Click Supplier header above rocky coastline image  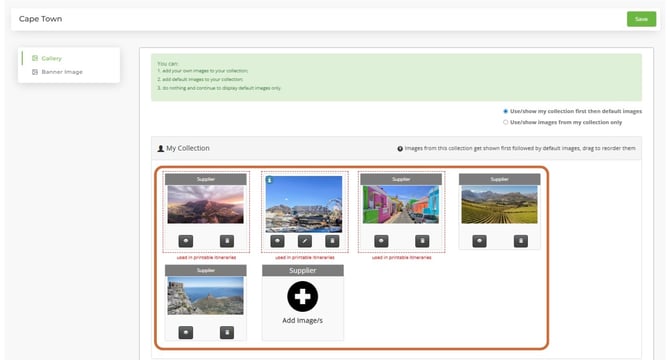click(x=206, y=270)
